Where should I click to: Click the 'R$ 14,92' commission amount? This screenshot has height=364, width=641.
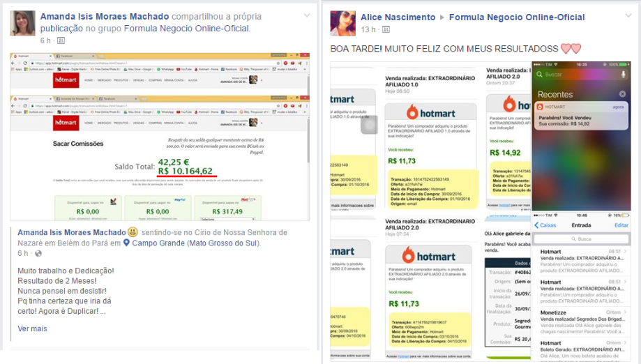[505, 153]
